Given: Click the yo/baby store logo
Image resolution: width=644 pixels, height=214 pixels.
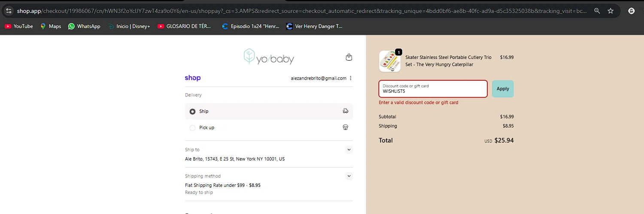Looking at the screenshot, I should click(269, 57).
